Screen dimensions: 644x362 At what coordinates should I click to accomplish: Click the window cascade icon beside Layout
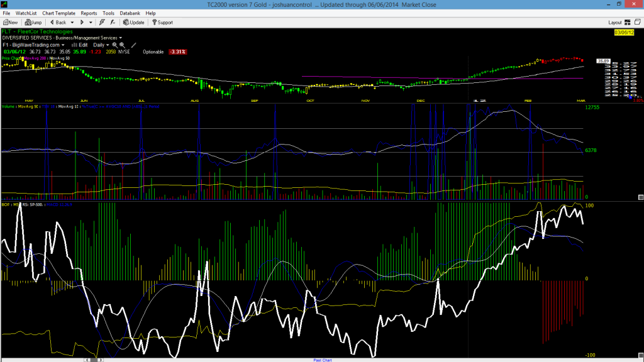pyautogui.click(x=638, y=22)
